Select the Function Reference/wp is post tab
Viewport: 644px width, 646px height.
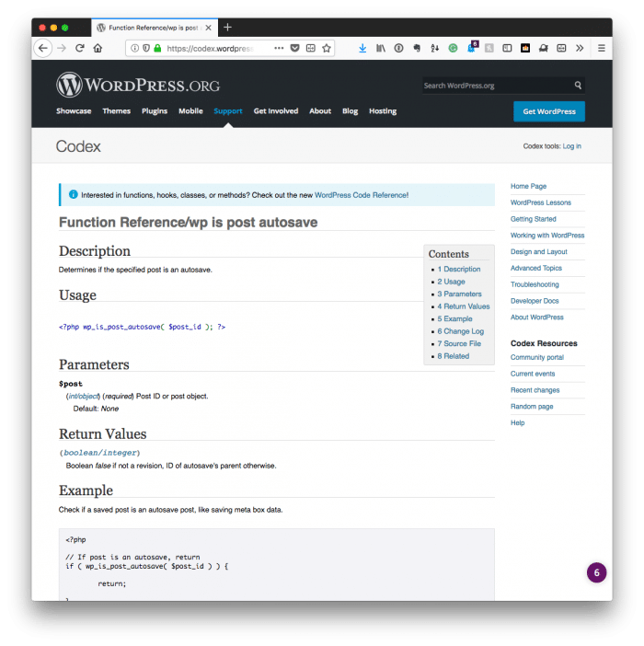pyautogui.click(x=155, y=28)
